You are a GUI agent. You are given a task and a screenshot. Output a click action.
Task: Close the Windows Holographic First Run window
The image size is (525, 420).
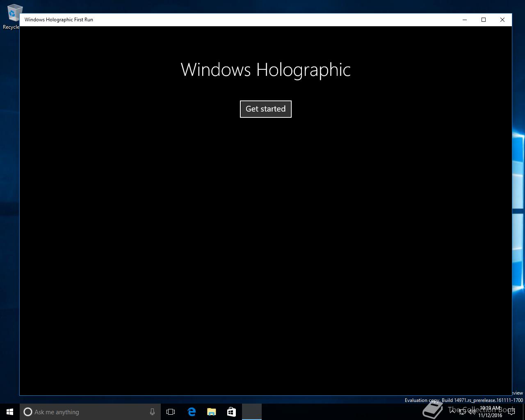502,20
